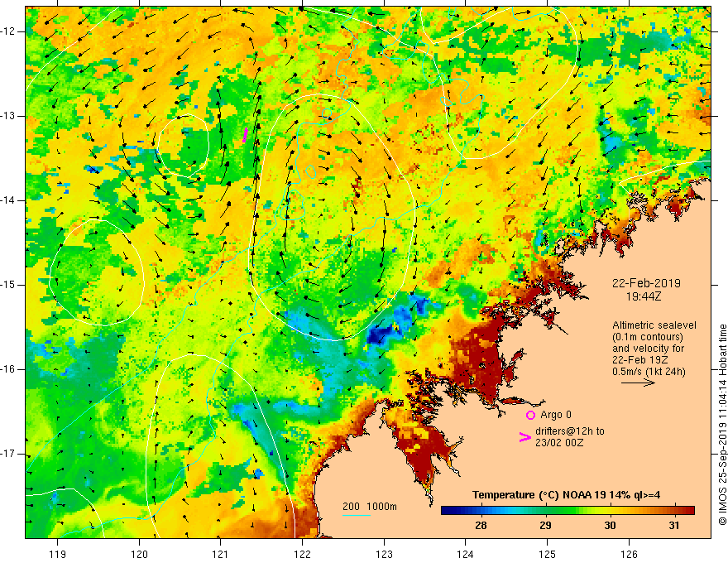Screen dimensions: 728x563
Task: Click the 31 label on temperature scale
Action: pyautogui.click(x=673, y=526)
